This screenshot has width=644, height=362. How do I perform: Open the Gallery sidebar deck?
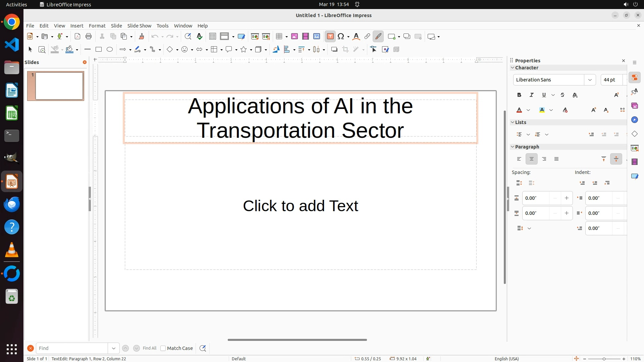(x=635, y=106)
